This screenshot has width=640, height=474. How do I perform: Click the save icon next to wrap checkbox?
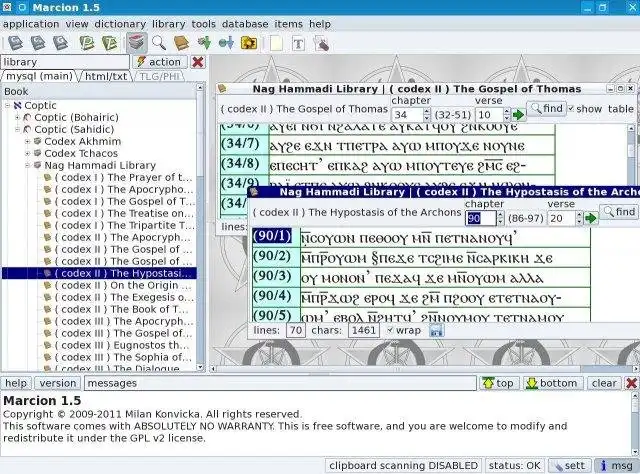click(436, 331)
